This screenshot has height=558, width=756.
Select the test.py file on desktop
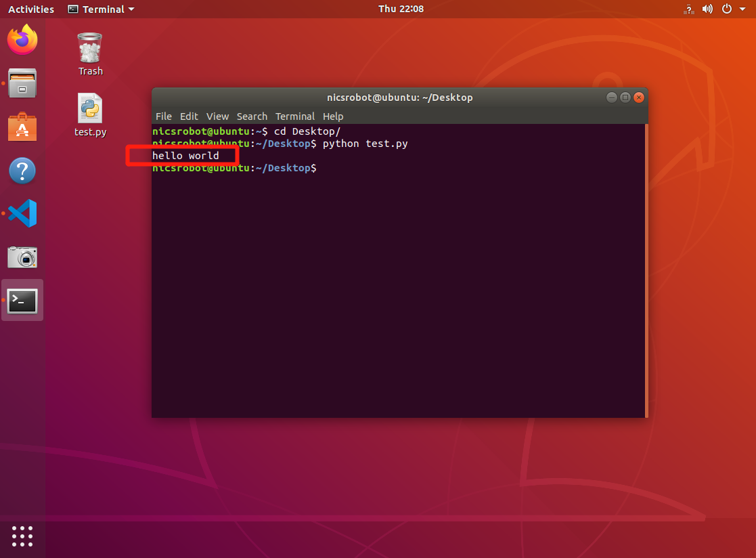[x=90, y=115]
